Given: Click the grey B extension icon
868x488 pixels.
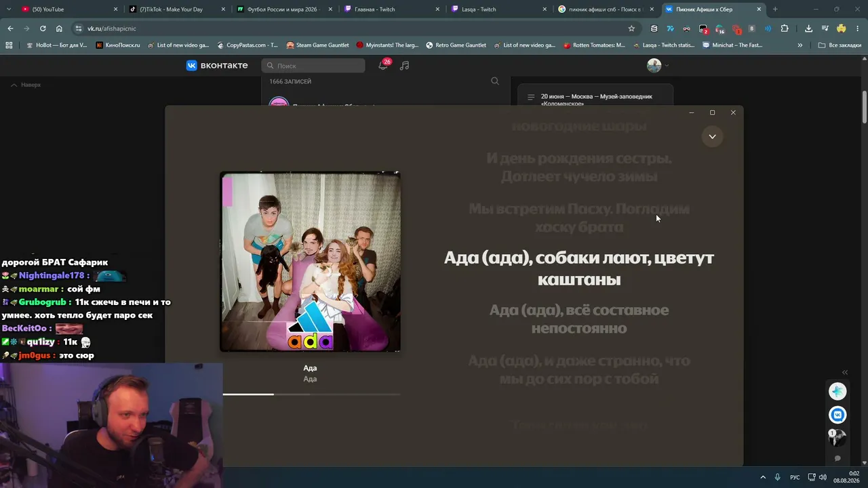Looking at the screenshot, I should (752, 28).
